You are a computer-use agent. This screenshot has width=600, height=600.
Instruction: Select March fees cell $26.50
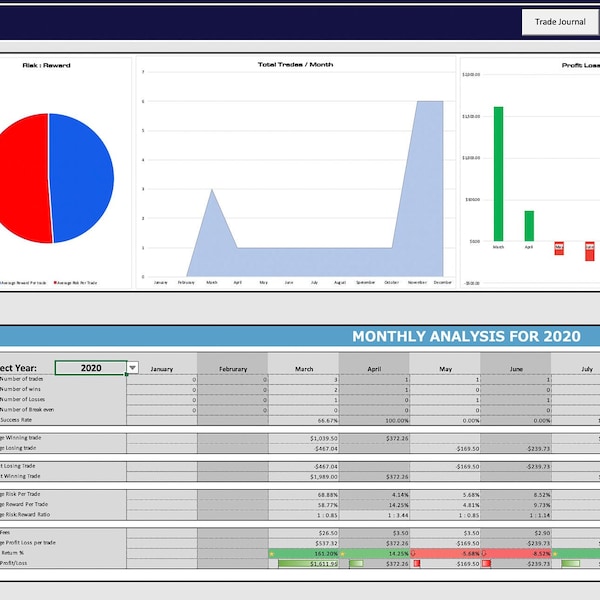tap(304, 533)
